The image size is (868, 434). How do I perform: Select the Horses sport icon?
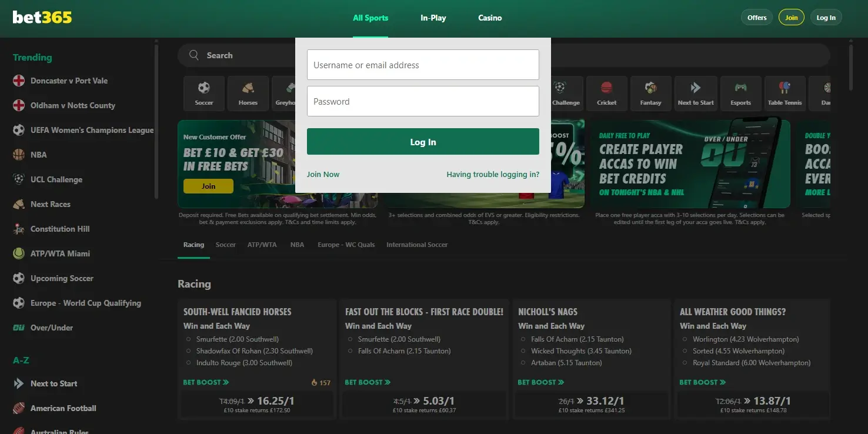pyautogui.click(x=248, y=93)
